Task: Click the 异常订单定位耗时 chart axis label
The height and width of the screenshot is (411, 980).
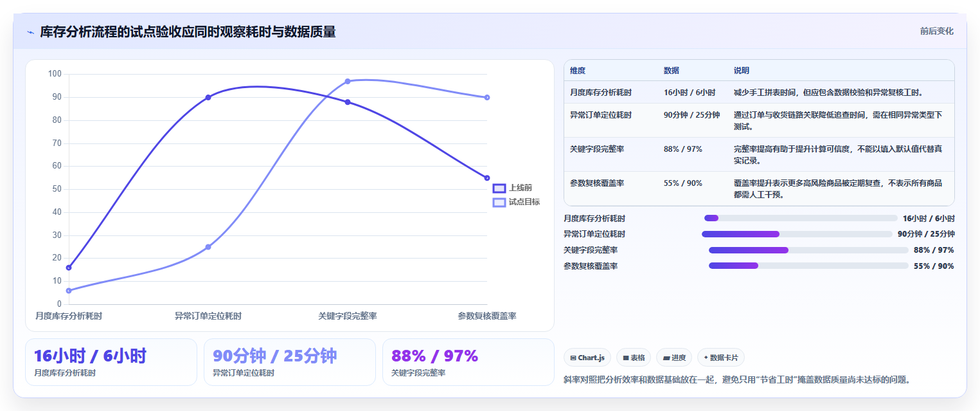Action: [x=208, y=316]
